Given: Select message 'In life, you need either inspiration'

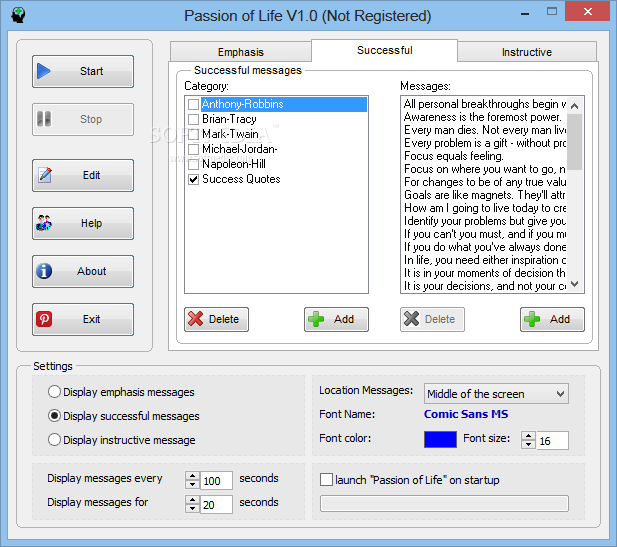Looking at the screenshot, I should 484,260.
